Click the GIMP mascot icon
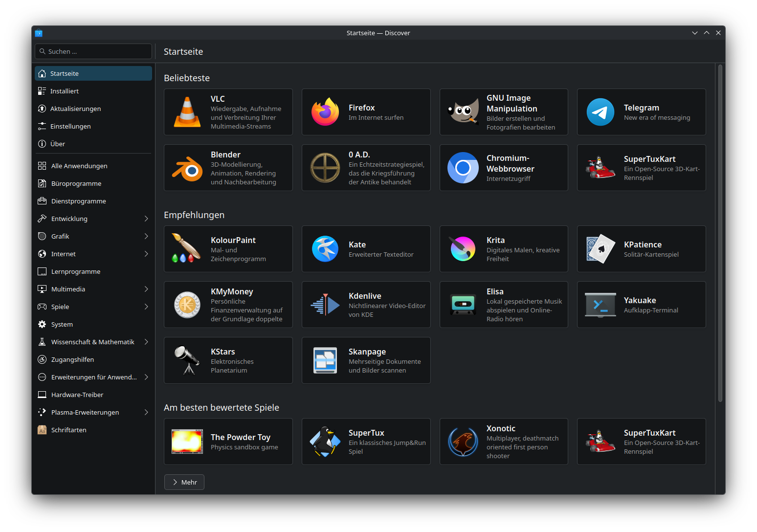Viewport: 757px width, 532px height. 463,112
